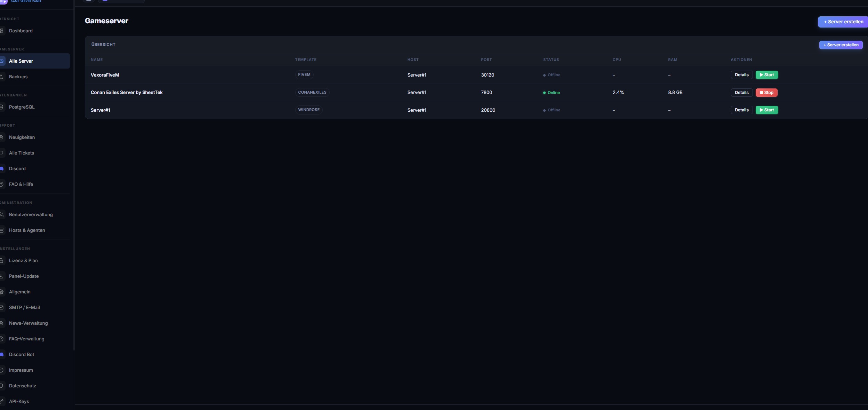Click the Conan Exiles Server by SheetTek name

coord(127,92)
